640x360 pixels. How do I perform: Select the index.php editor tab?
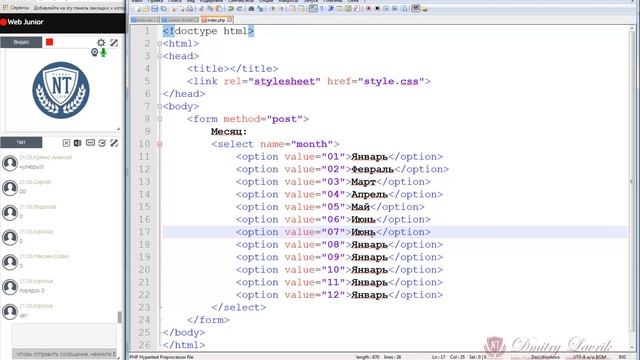coord(216,20)
